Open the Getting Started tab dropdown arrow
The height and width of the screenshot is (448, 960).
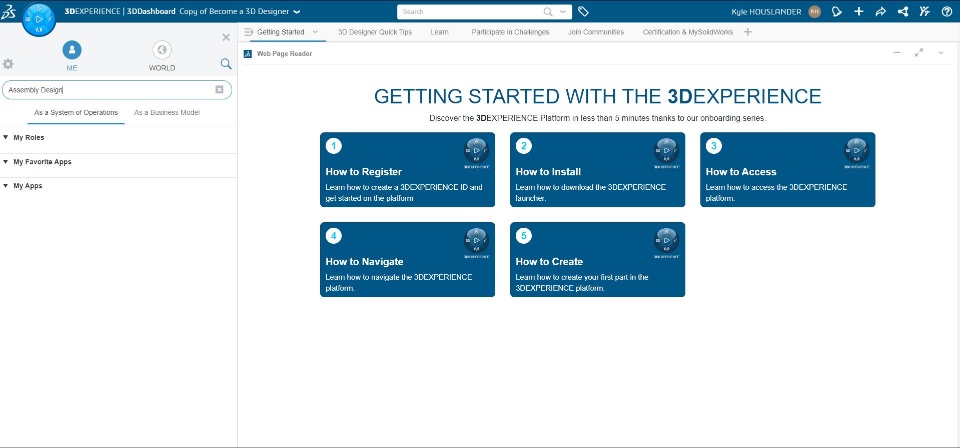pyautogui.click(x=315, y=32)
